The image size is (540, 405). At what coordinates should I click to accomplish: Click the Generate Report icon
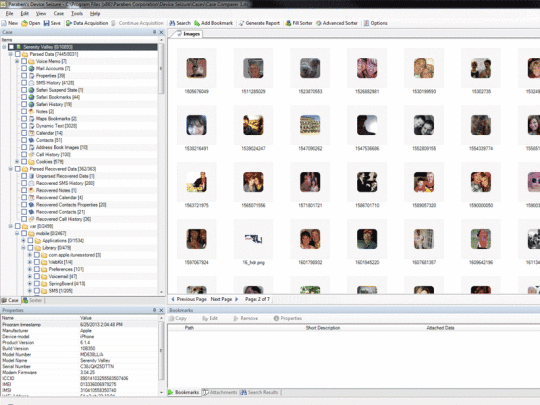click(x=241, y=23)
